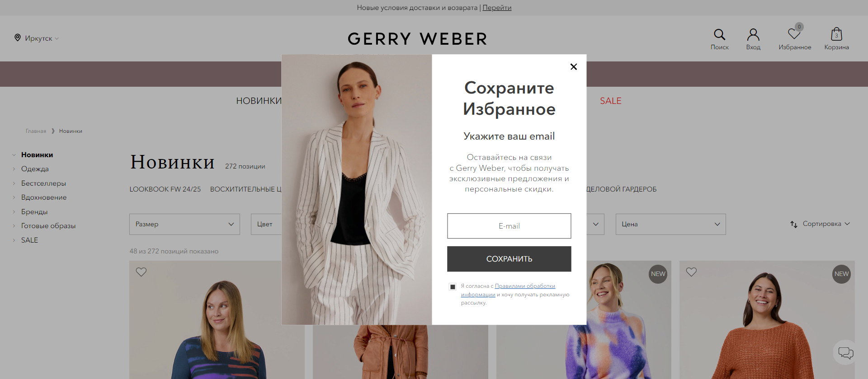
Task: Open the SALE menu item
Action: (610, 101)
